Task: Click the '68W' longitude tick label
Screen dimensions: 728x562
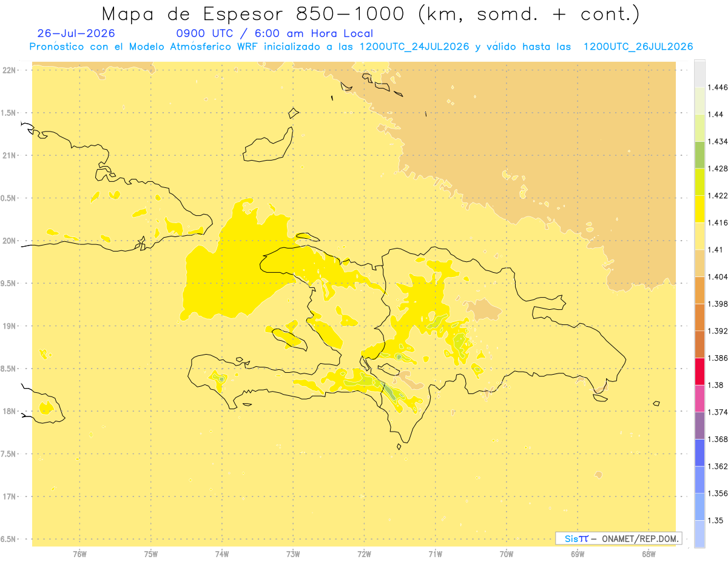Action: pyautogui.click(x=649, y=554)
